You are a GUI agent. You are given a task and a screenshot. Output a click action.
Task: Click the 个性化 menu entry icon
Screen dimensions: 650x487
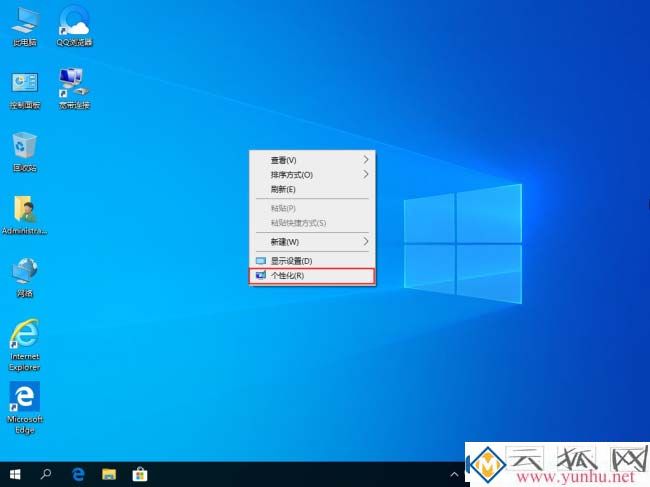coord(261,275)
